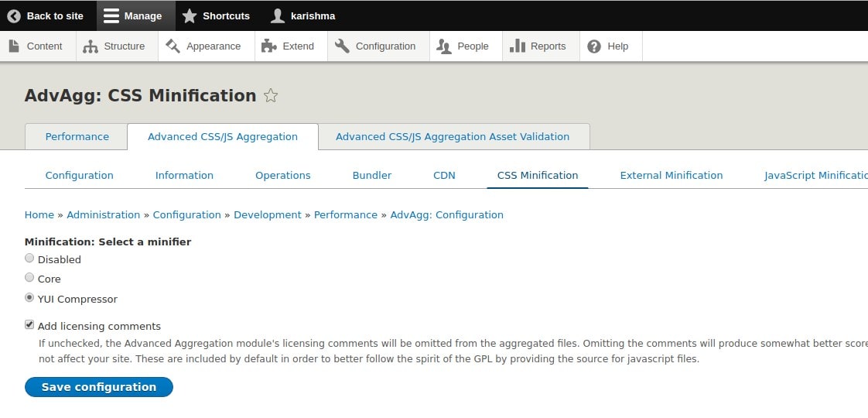This screenshot has width=868, height=418.
Task: Open the Reports admin menu label
Action: [x=548, y=46]
